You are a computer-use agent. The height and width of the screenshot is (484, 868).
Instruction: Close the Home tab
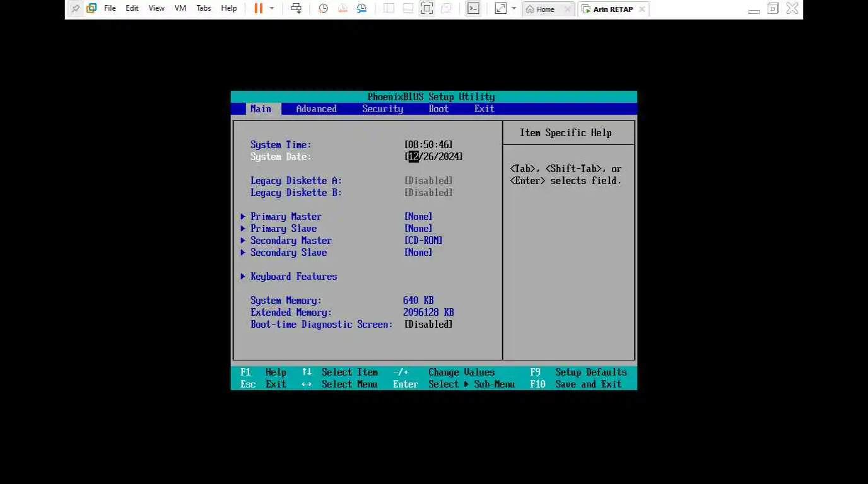[568, 9]
